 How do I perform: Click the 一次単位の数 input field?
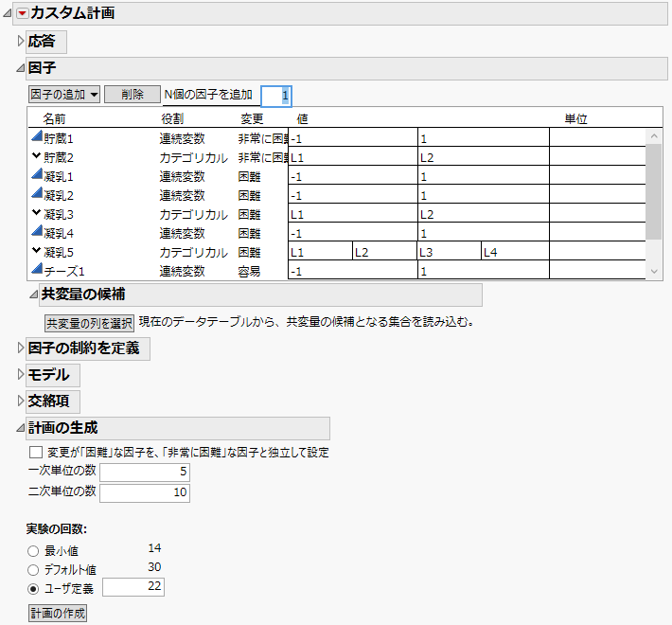(145, 472)
